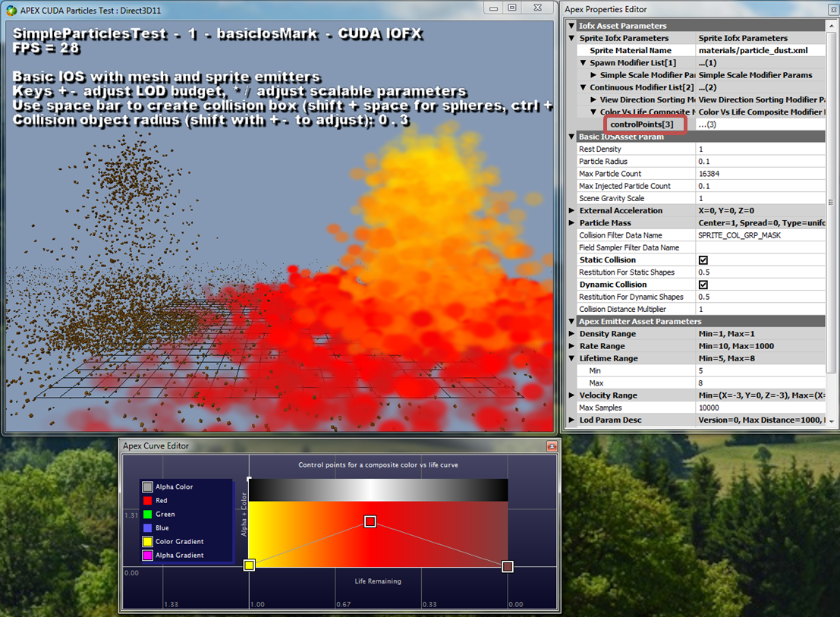This screenshot has height=617, width=840.
Task: Edit the Max Particle Count value 16384
Action: point(761,174)
